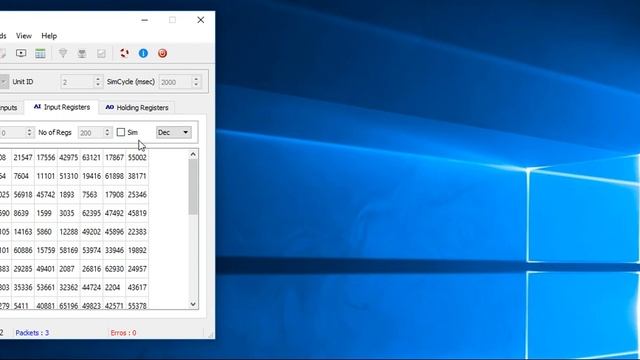Increase SimCycle value with up arrow

[x=196, y=79]
